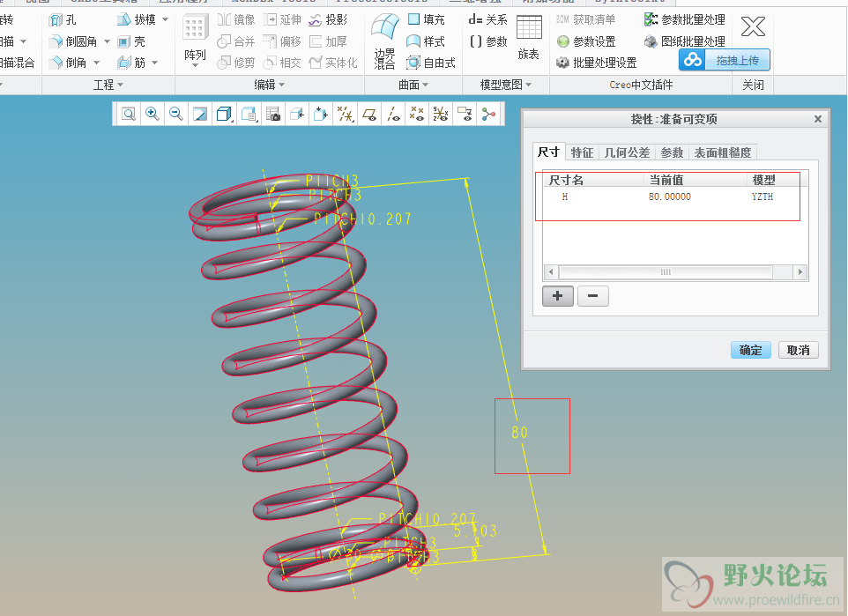
Task: Click the scrollbar left arrow
Action: pyautogui.click(x=551, y=272)
